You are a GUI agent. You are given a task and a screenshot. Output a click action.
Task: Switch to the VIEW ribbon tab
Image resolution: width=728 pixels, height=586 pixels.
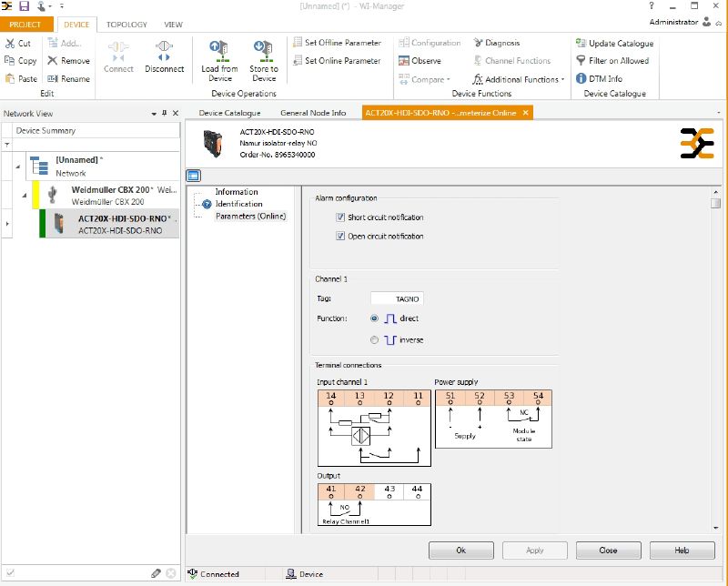coord(173,25)
